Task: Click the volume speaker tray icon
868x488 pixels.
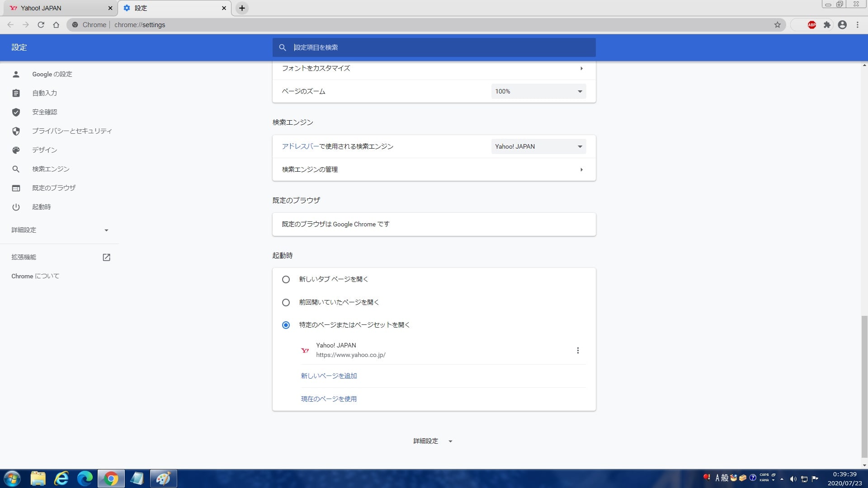Action: click(x=793, y=479)
